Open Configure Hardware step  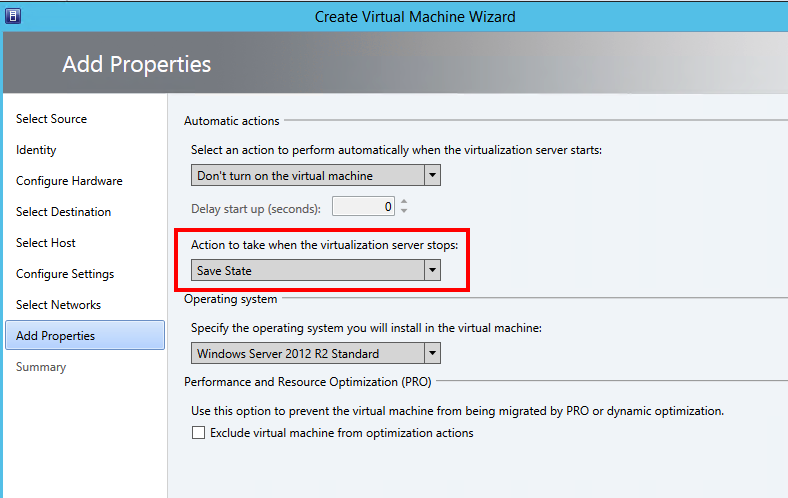tap(69, 181)
